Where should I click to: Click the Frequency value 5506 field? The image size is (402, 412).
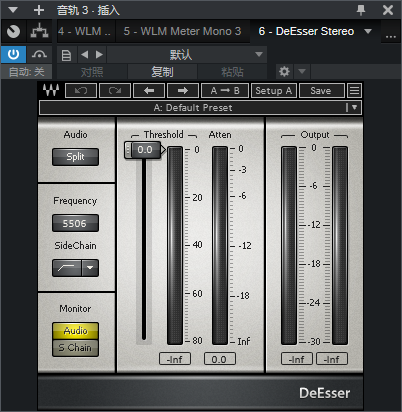75,223
